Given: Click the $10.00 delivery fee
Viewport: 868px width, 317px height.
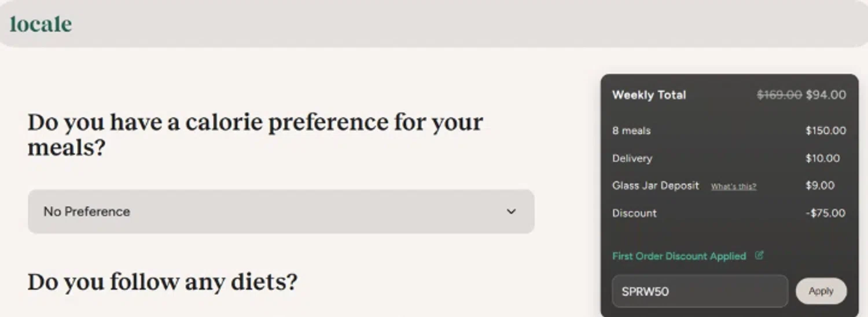Looking at the screenshot, I should coord(822,158).
